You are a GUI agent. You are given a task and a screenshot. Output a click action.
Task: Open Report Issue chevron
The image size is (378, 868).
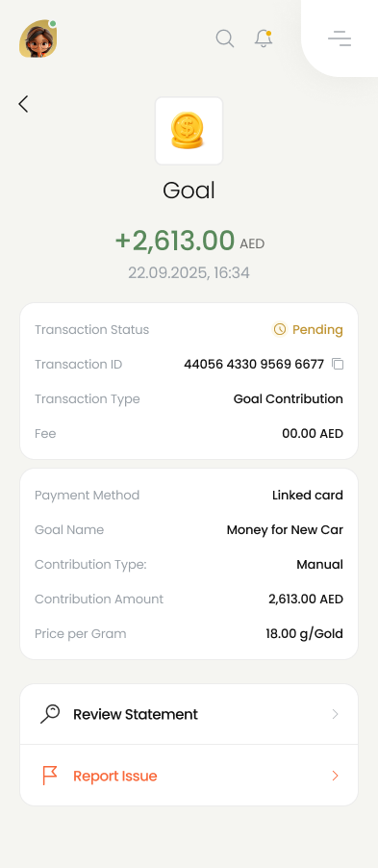[335, 776]
